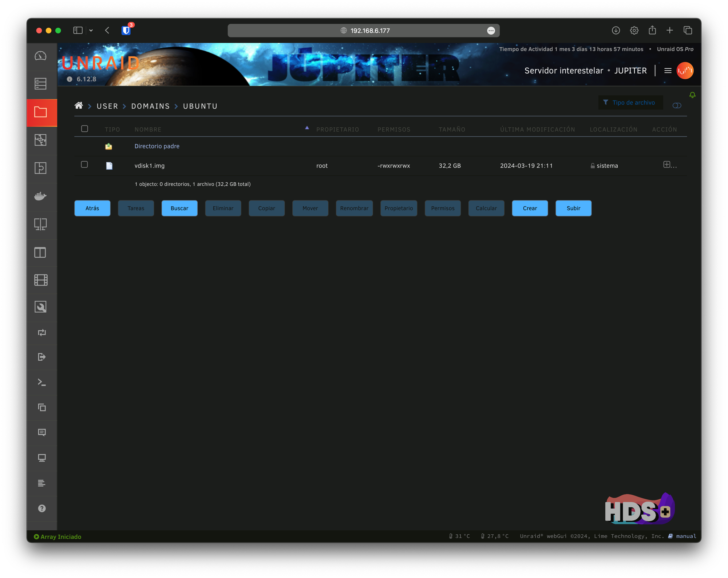The width and height of the screenshot is (728, 578).
Task: Click the Unraid Connect orange avatar icon
Action: [x=685, y=71]
